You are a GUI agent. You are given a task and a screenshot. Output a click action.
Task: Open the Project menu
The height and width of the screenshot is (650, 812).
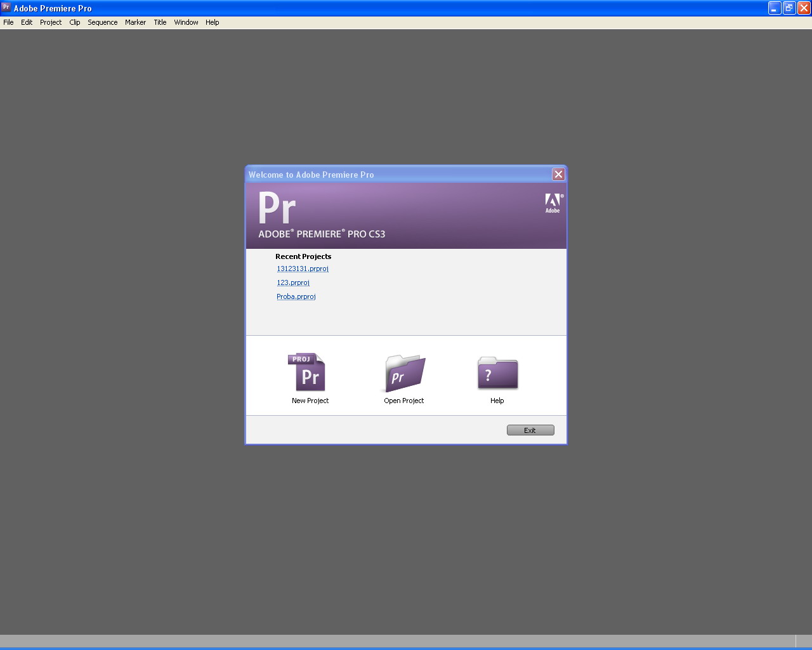51,22
